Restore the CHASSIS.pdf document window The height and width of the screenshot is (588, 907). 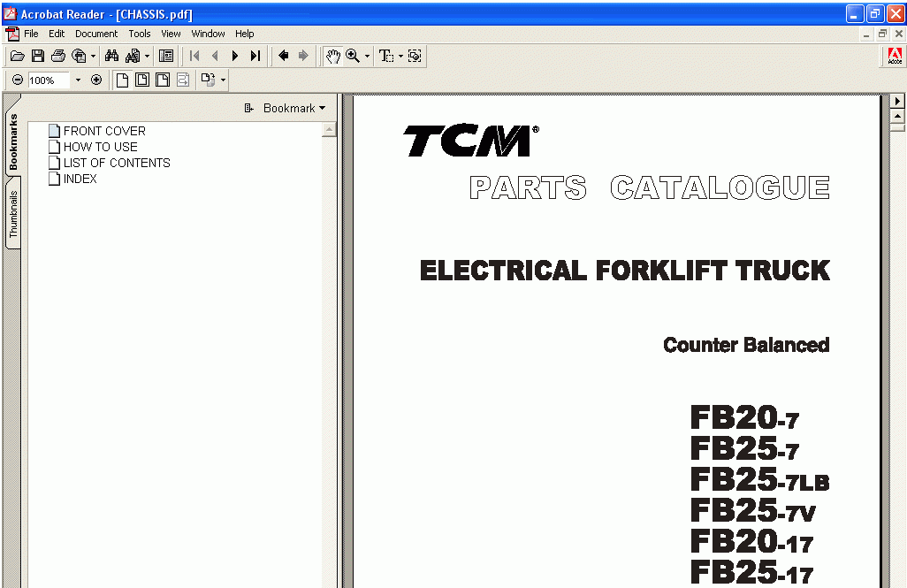pos(882,34)
